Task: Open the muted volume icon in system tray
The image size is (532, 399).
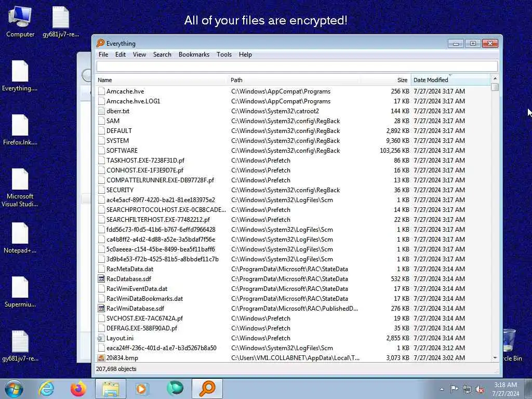Action: (x=480, y=390)
